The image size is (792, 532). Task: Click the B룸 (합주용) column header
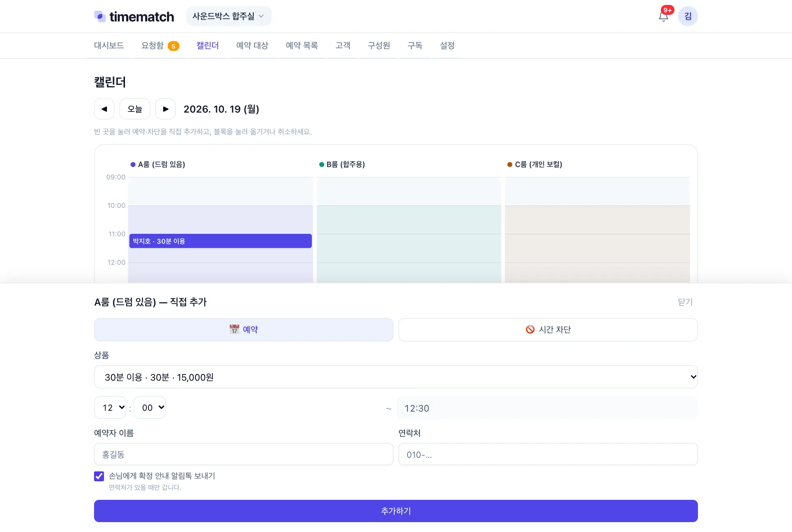point(346,165)
